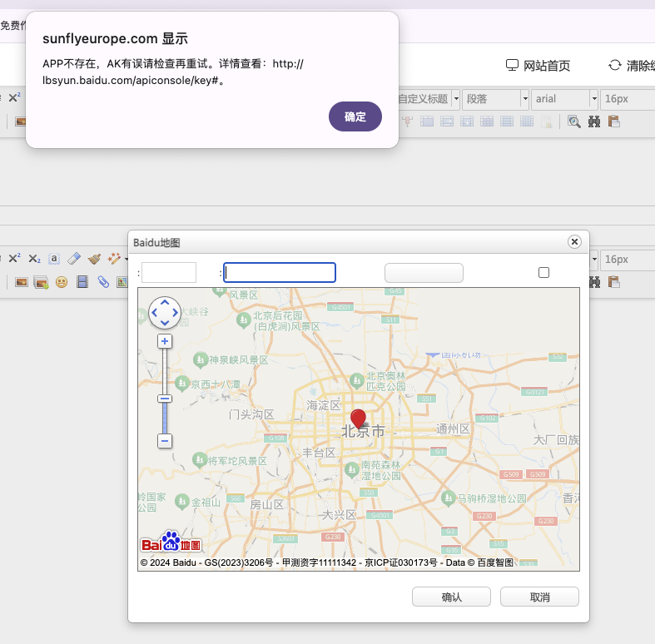Pan the map left with the compass arrow
Screen dimensions: 655x644
[154, 312]
